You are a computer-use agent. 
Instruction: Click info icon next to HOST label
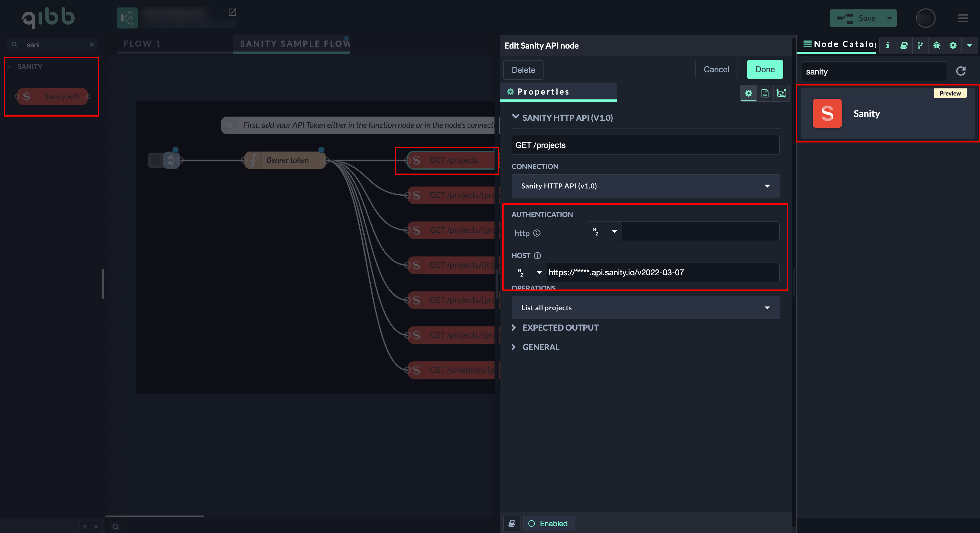pyautogui.click(x=537, y=255)
